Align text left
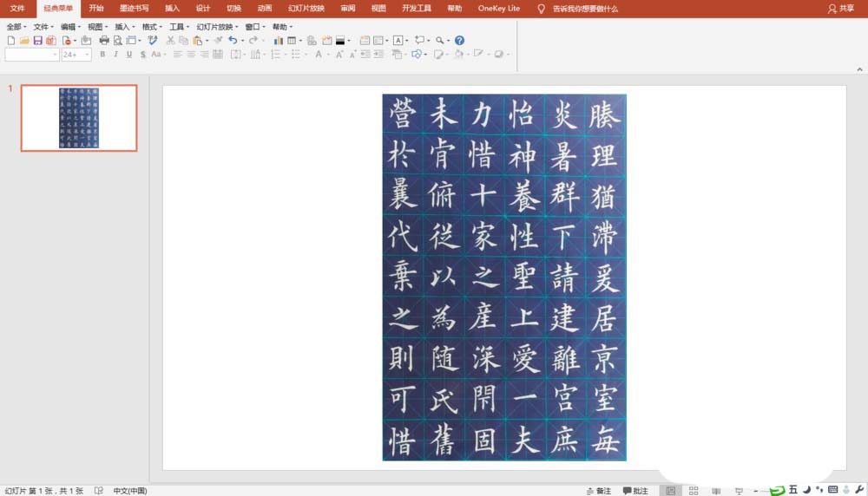 [x=178, y=54]
